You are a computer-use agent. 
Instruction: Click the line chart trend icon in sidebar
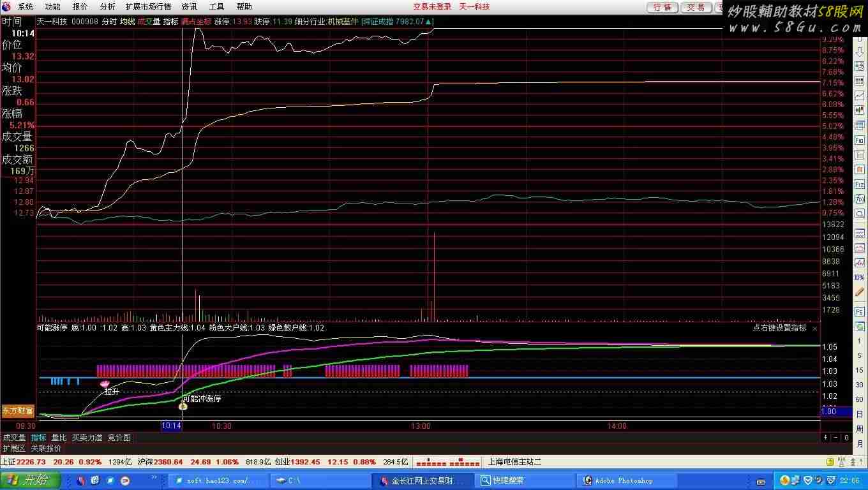[860, 96]
